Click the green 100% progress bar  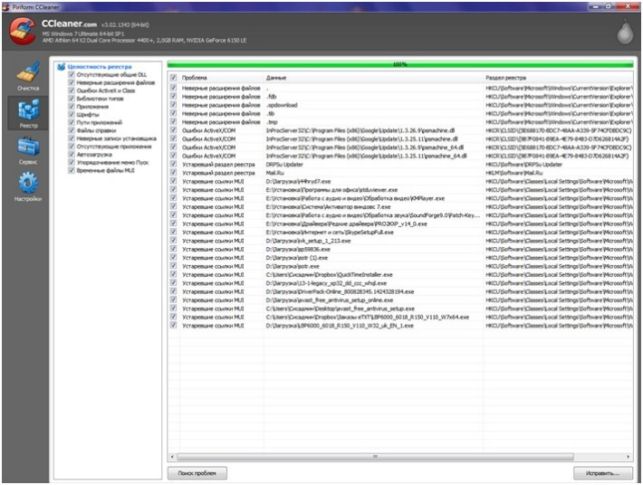point(400,64)
